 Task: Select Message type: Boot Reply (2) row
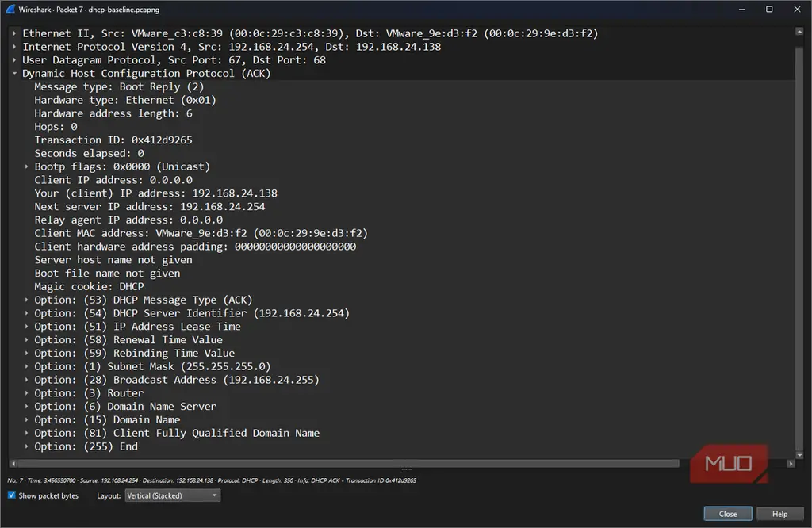[119, 87]
